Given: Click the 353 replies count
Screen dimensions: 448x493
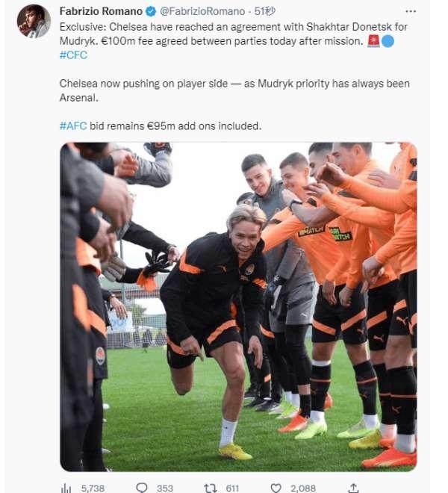Looking at the screenshot, I should [x=165, y=488].
